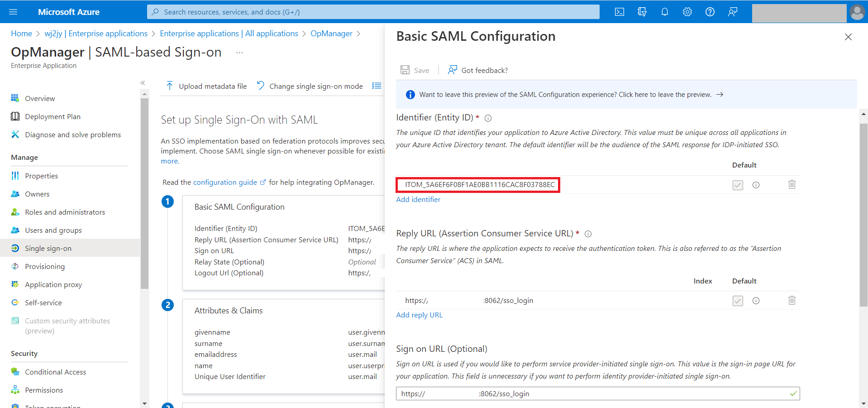Click the portal search box
This screenshot has width=868, height=408.
coord(373,12)
